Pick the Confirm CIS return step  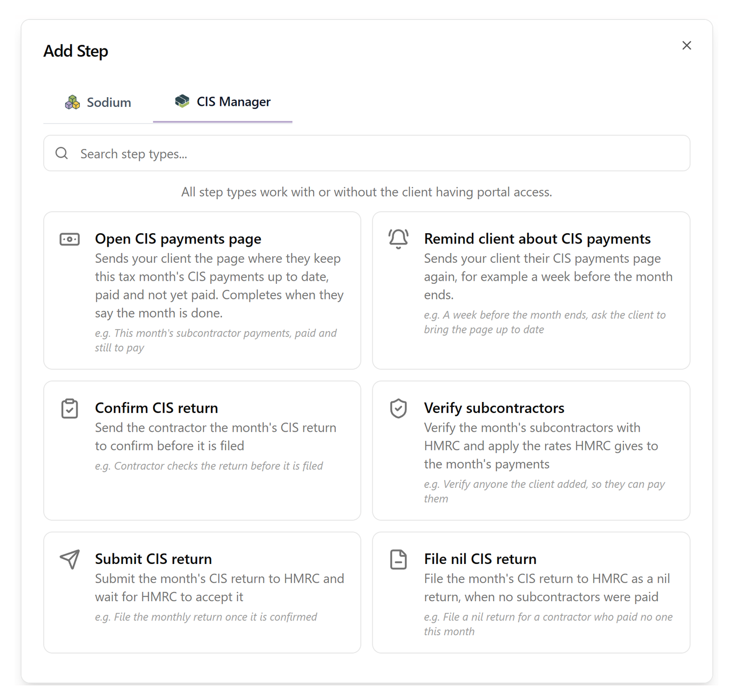pyautogui.click(x=202, y=451)
